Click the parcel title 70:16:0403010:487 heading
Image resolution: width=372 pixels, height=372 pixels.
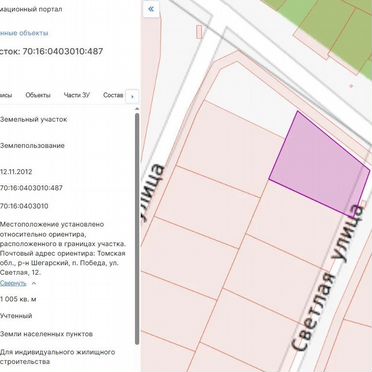point(52,51)
